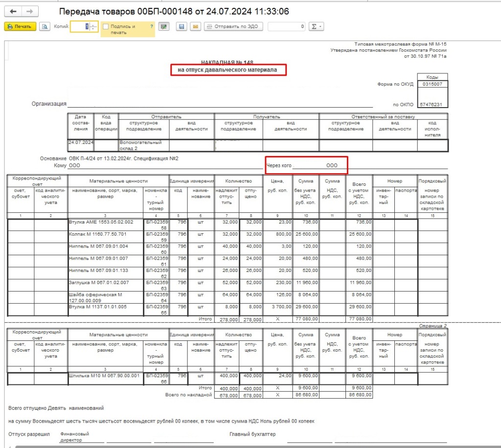
Task: Click the forward navigation arrow
Action: click(x=29, y=11)
